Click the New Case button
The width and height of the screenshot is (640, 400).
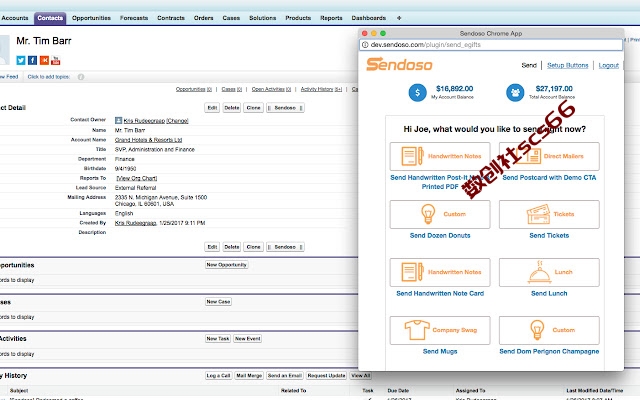pos(218,302)
